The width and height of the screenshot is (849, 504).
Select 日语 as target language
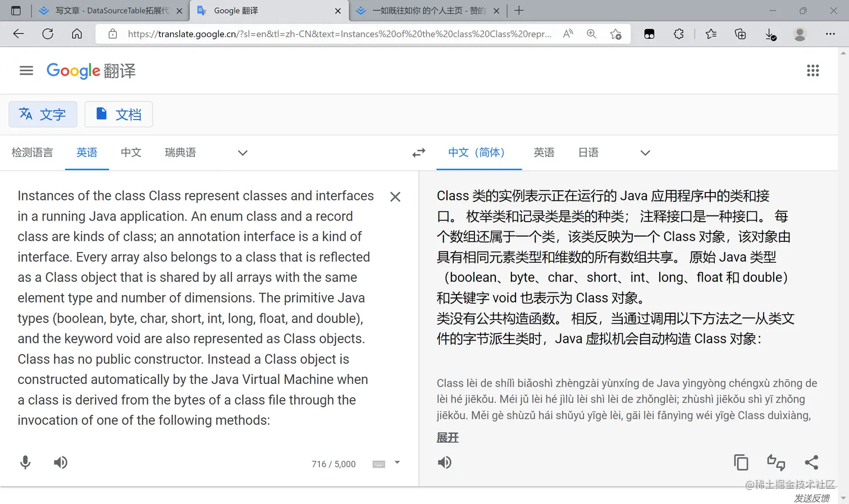click(x=588, y=153)
